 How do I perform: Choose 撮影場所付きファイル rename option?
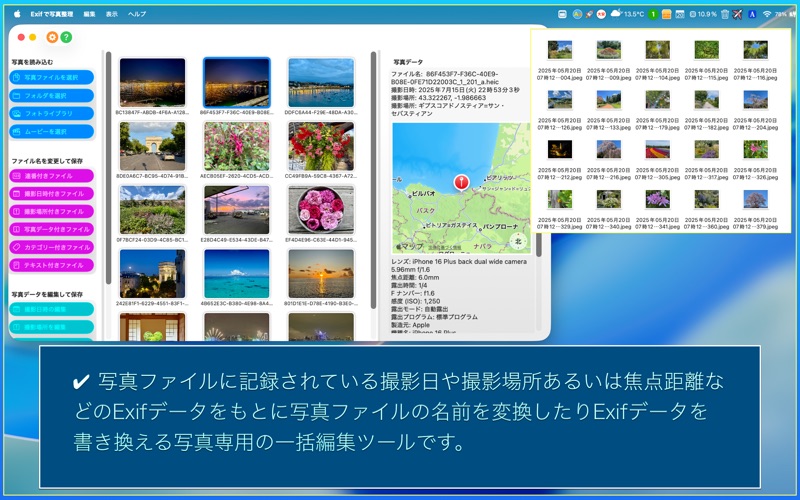pos(52,211)
